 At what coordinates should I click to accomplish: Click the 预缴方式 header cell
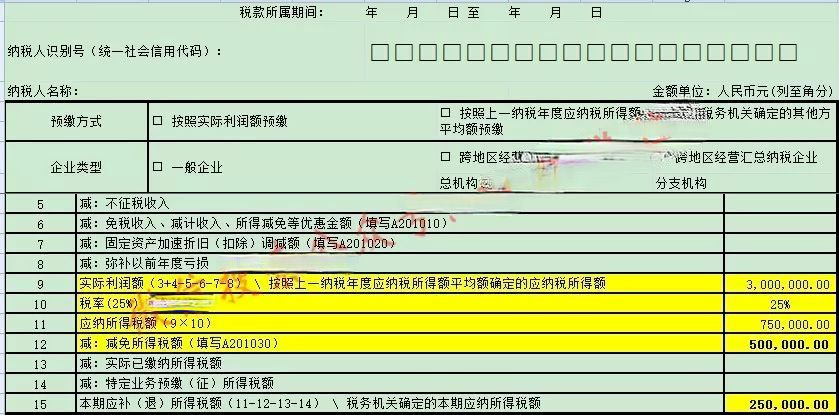(x=76, y=121)
